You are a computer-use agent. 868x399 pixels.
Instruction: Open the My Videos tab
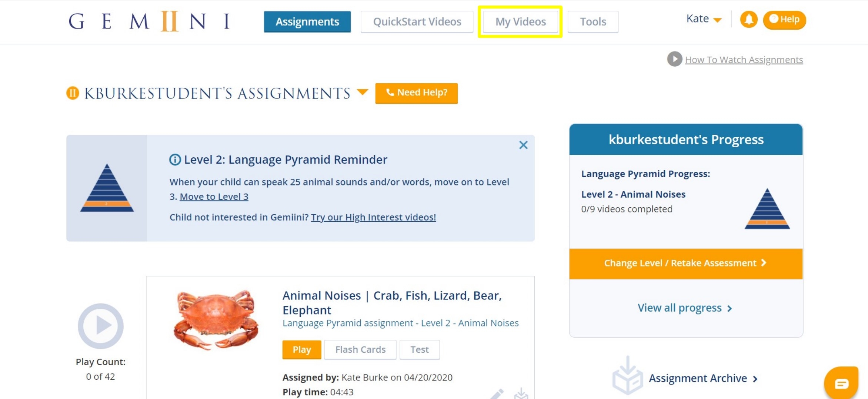click(x=520, y=22)
